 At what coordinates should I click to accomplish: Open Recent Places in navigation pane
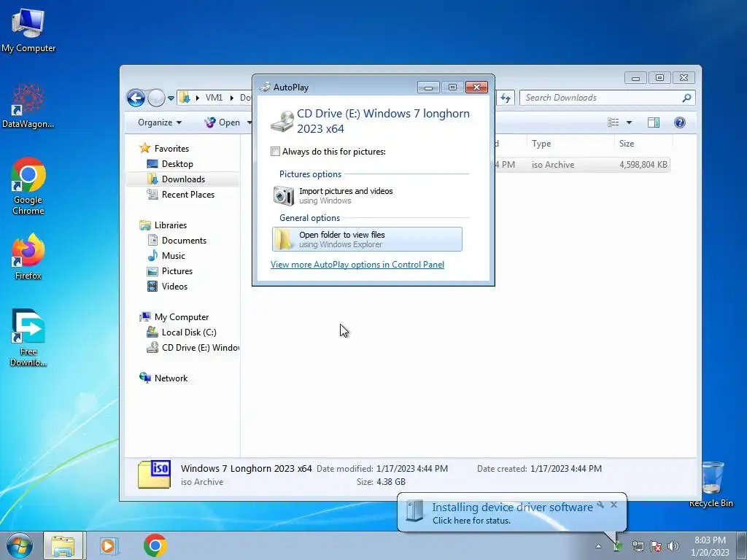coord(181,194)
